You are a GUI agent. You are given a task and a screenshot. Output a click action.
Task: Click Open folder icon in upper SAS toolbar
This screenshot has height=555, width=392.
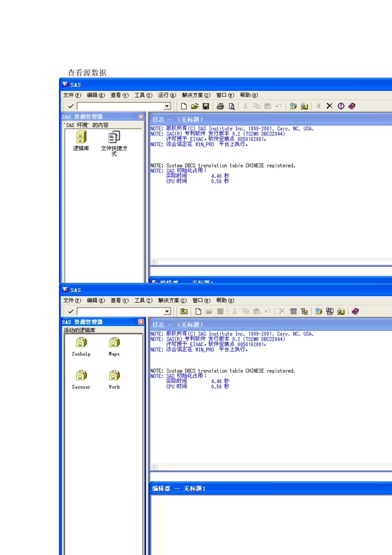point(195,106)
